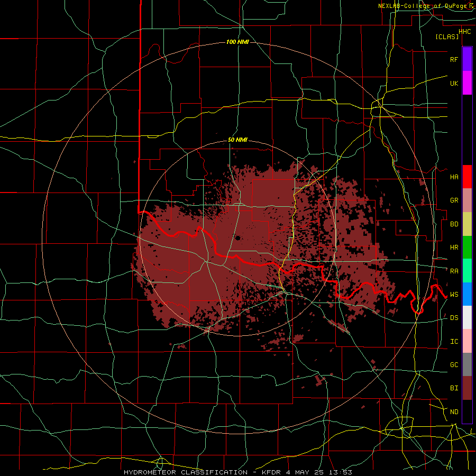Screen dimensions: 476x476
Task: Select the dusty pink GR legend swatch
Action: pos(467,200)
